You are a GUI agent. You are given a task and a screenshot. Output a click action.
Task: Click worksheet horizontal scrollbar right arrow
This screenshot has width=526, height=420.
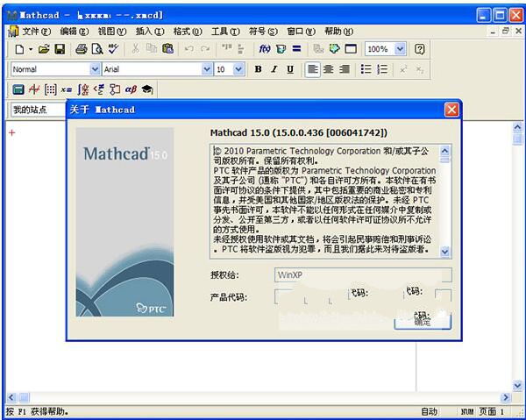click(x=505, y=397)
